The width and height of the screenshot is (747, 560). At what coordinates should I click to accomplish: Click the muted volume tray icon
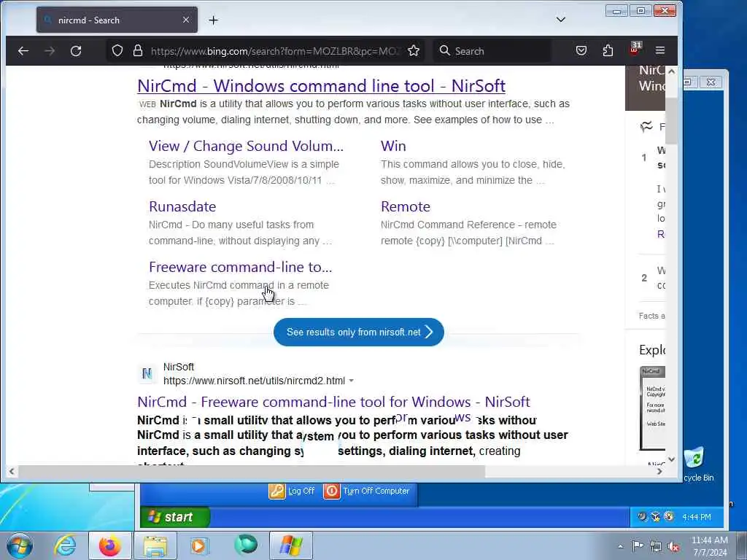pyautogui.click(x=673, y=547)
